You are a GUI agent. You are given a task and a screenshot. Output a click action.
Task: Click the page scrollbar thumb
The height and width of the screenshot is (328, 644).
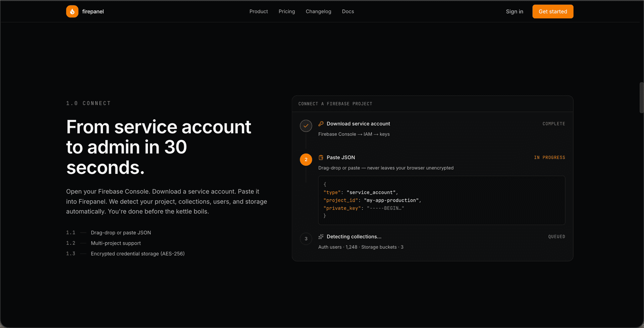[641, 98]
